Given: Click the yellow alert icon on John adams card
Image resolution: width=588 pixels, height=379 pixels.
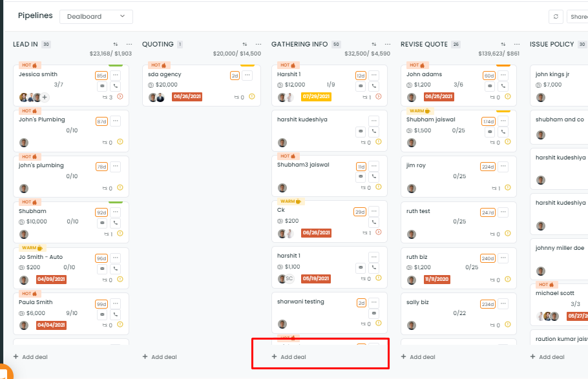Looking at the screenshot, I should coord(507,97).
